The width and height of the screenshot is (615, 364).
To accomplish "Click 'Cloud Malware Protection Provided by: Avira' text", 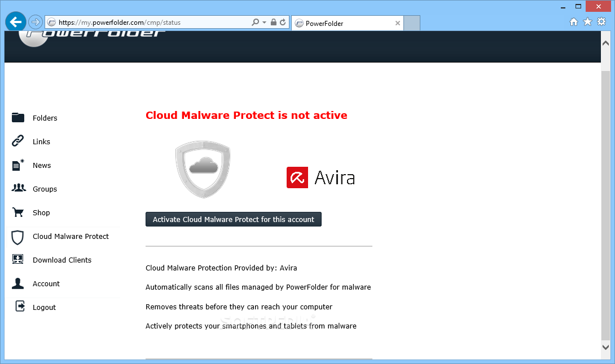I will coord(221,268).
